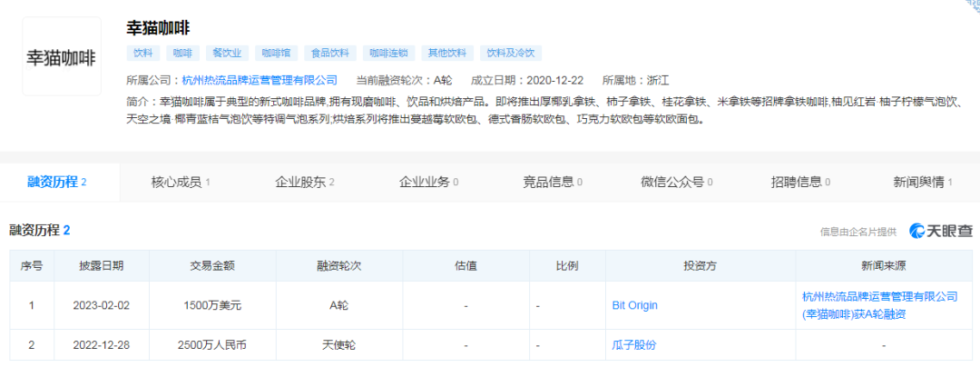
Task: Select the 咖啡馆 tag
Action: [277, 54]
